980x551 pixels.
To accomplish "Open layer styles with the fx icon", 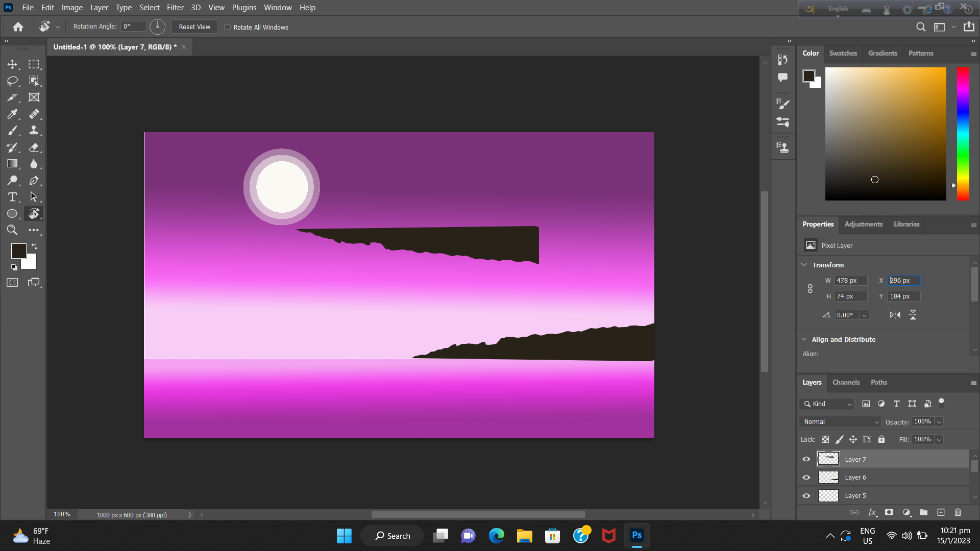I will pos(873,512).
